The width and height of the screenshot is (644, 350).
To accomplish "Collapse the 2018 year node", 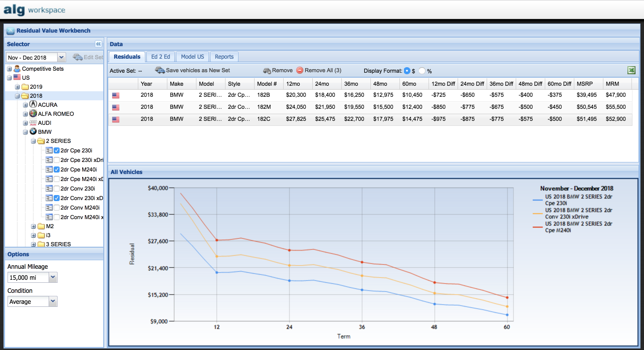I will [x=18, y=96].
